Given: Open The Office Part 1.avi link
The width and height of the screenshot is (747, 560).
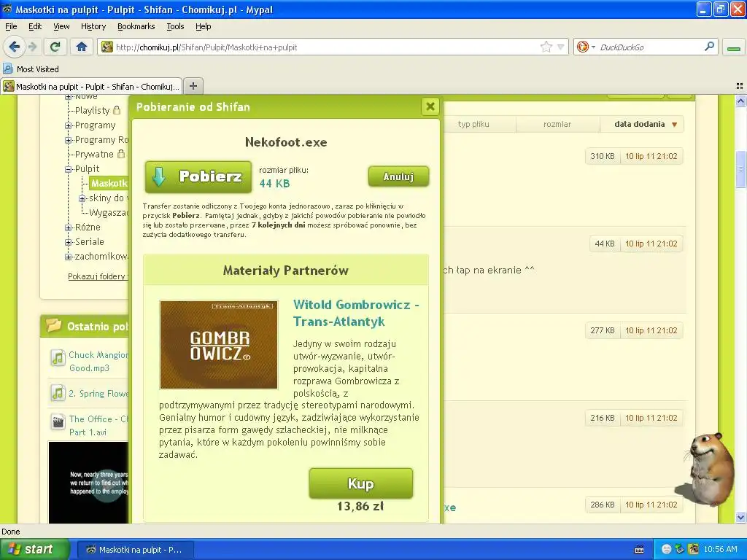Looking at the screenshot, I should (98, 426).
